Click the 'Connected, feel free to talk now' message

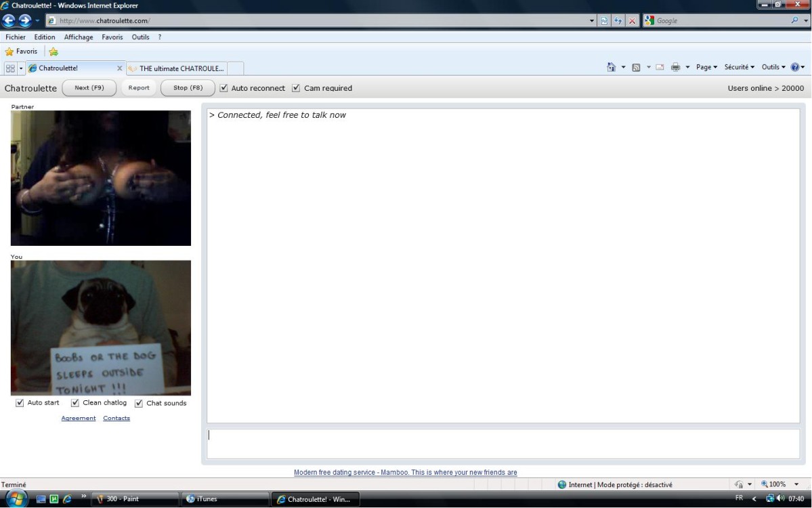coord(277,115)
